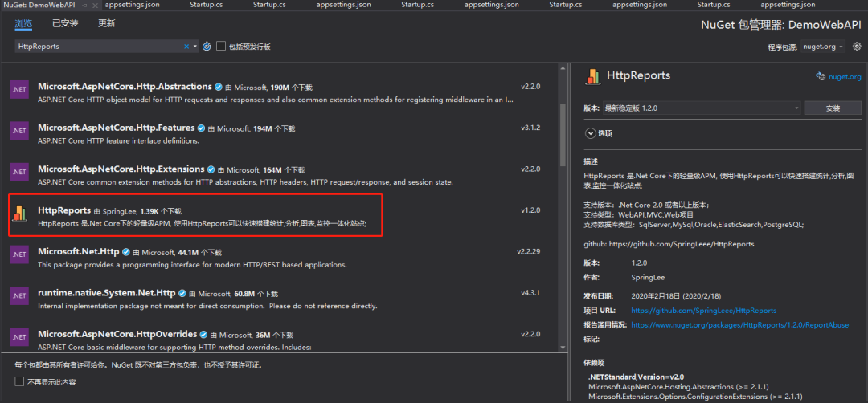Click .NETStandard,Version=v2.0 dependency heading

(x=636, y=377)
